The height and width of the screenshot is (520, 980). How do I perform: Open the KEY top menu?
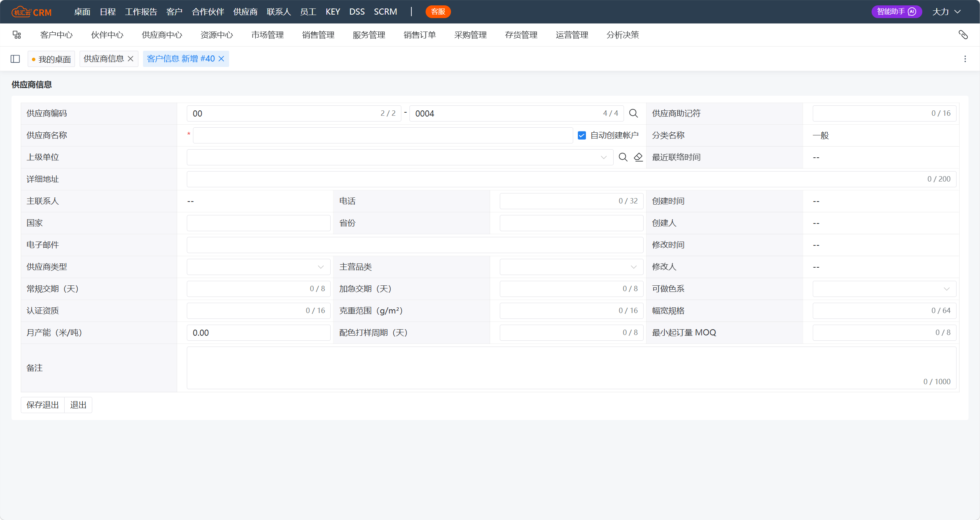tap(333, 12)
